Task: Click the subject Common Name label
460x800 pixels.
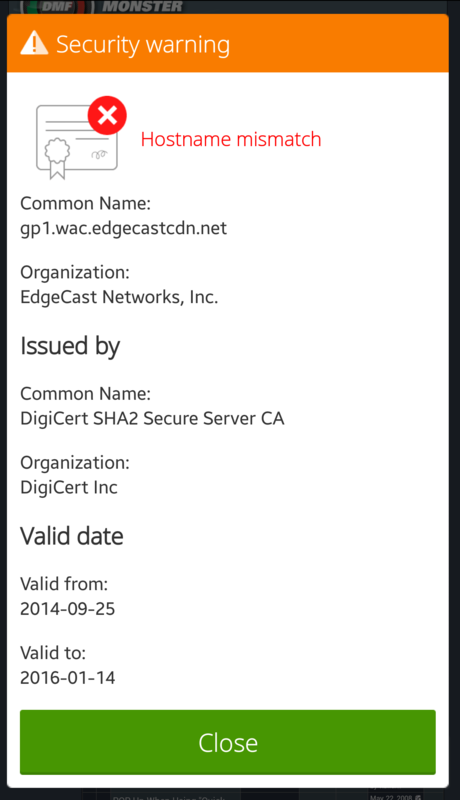Action: point(85,203)
